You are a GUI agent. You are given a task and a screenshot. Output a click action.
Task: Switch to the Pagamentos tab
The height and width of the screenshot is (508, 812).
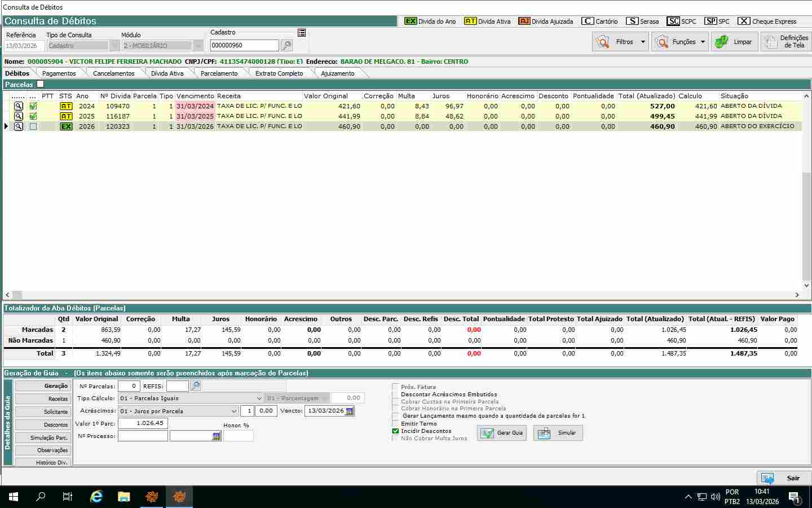(59, 73)
